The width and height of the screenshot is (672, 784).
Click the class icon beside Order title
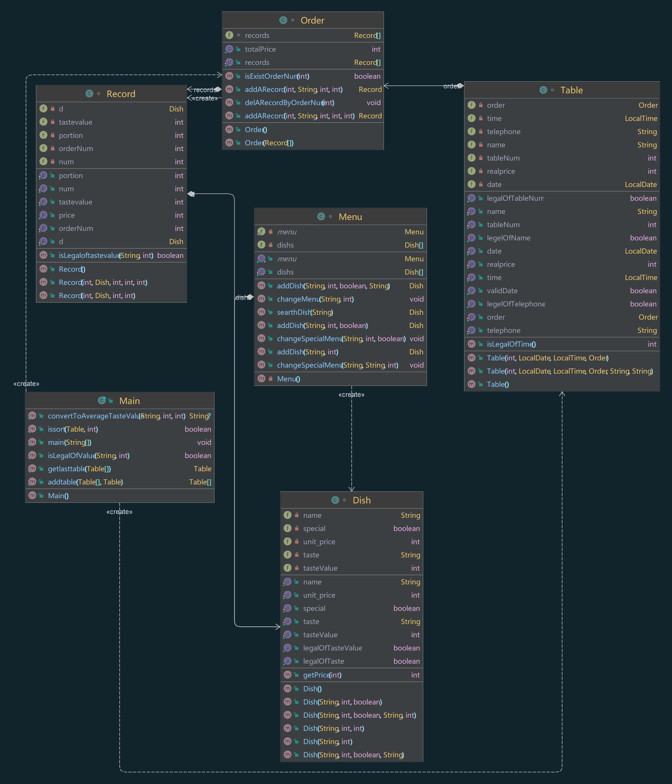pos(283,20)
